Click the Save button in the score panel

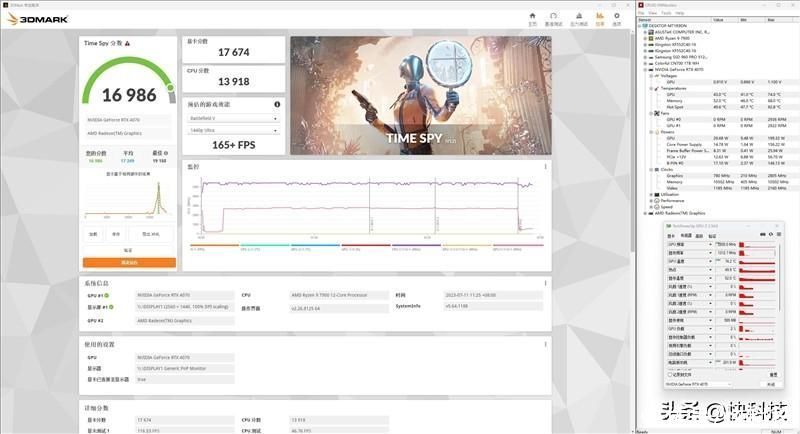coord(116,235)
